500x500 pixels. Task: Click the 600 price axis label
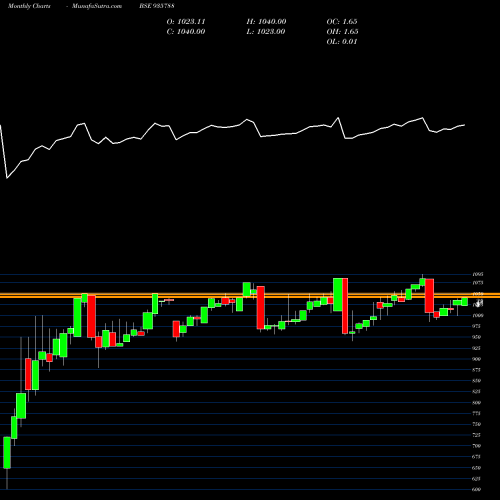[x=477, y=489]
